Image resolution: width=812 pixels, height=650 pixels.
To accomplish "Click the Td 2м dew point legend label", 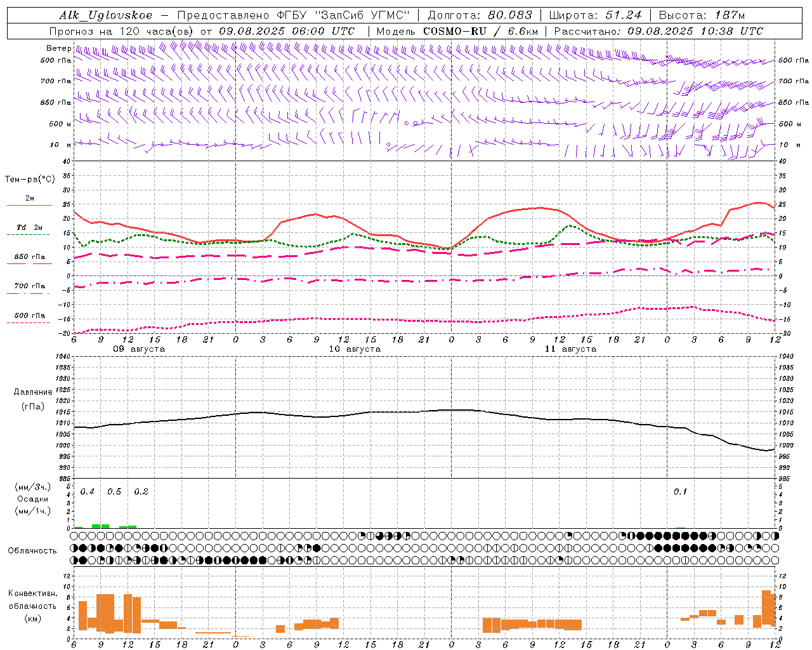I will tap(29, 227).
